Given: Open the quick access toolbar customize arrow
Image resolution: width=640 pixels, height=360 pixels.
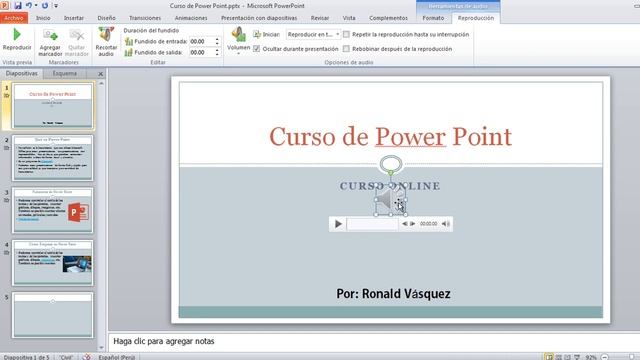Looking at the screenshot, I should point(56,6).
